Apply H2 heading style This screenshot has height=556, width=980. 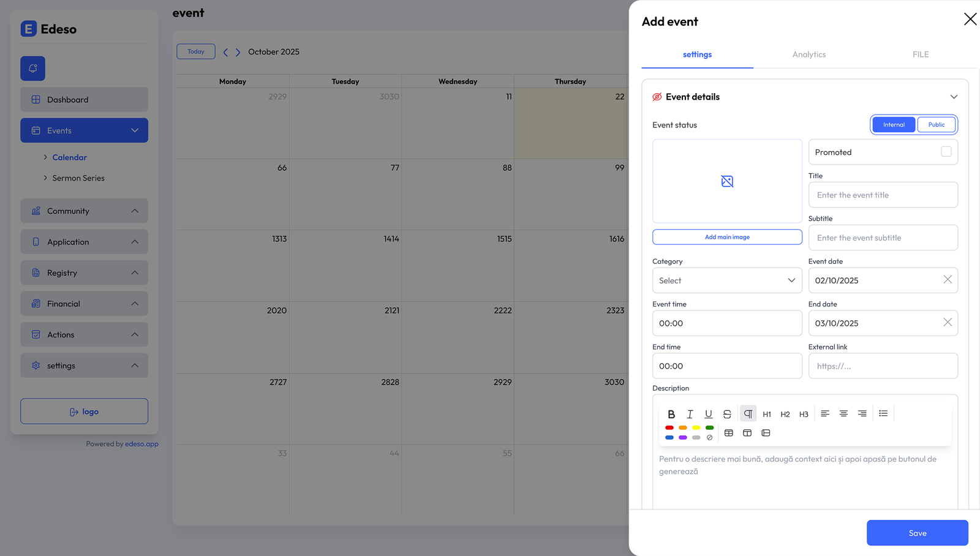coord(785,415)
